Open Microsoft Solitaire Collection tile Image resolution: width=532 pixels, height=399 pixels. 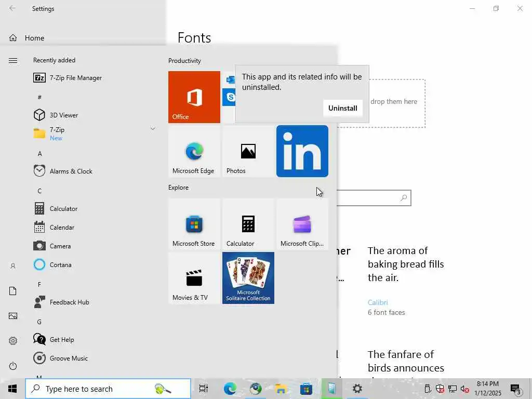(248, 278)
